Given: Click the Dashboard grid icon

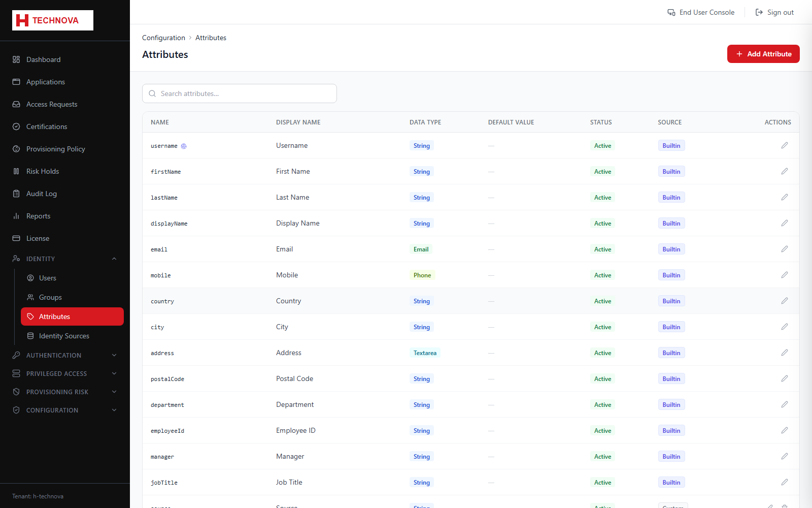Looking at the screenshot, I should [16, 59].
